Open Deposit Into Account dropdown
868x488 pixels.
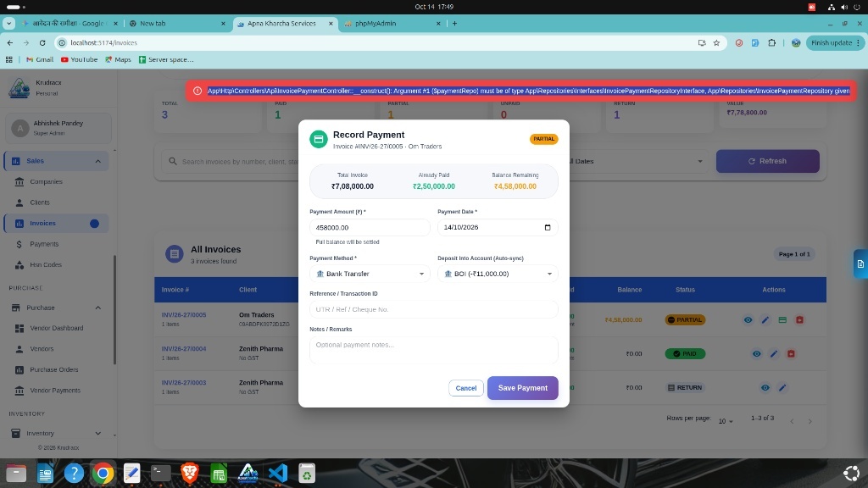(498, 274)
